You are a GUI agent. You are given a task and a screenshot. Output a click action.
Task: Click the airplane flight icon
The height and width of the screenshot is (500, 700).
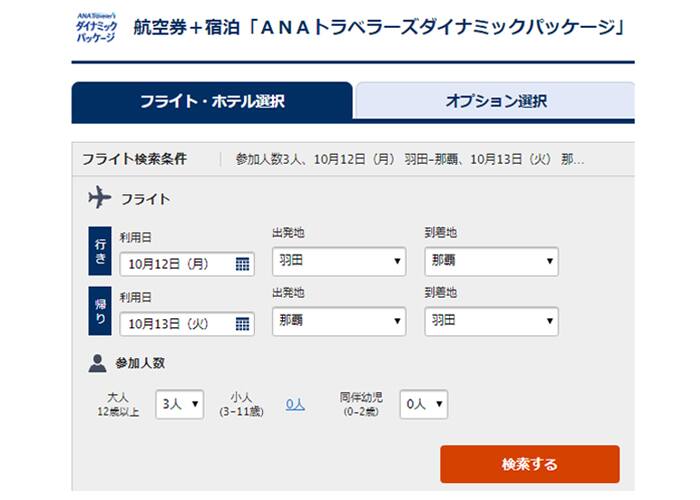pyautogui.click(x=100, y=198)
